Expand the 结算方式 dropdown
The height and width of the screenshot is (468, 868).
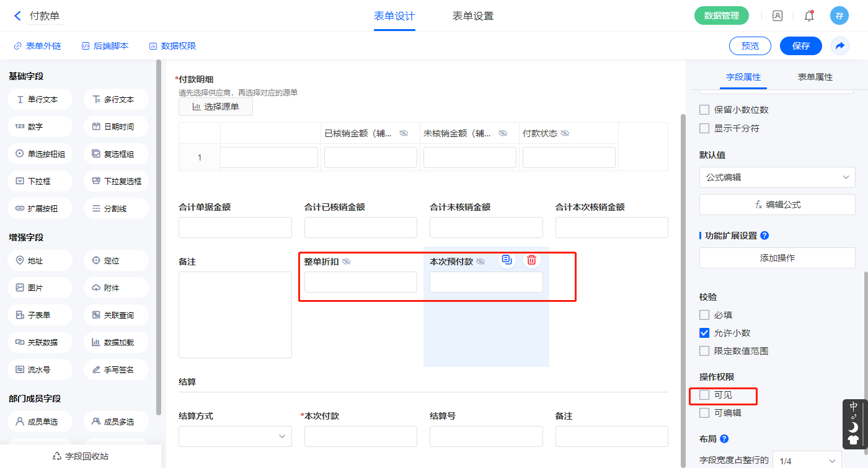coord(235,436)
